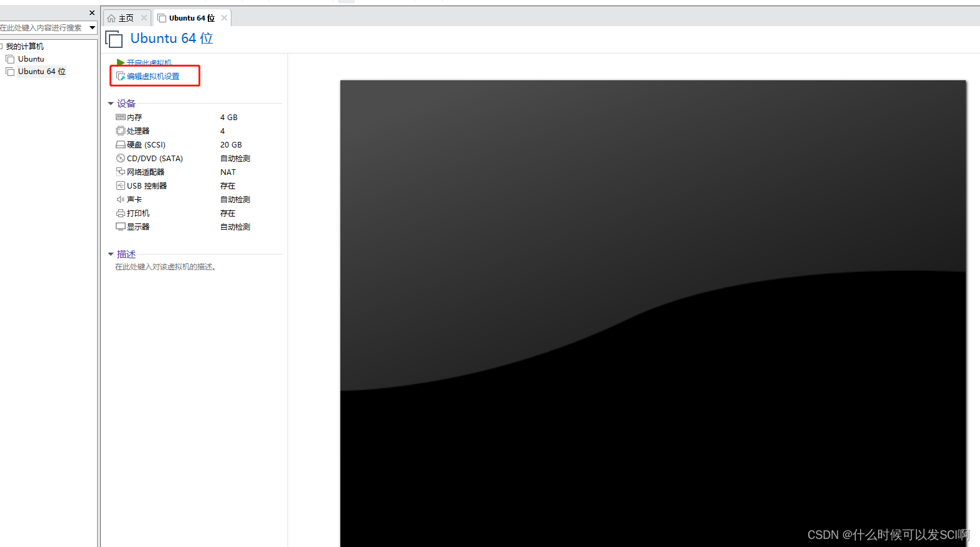
Task: Click the 硬盘 (SCSI) device label
Action: click(146, 144)
